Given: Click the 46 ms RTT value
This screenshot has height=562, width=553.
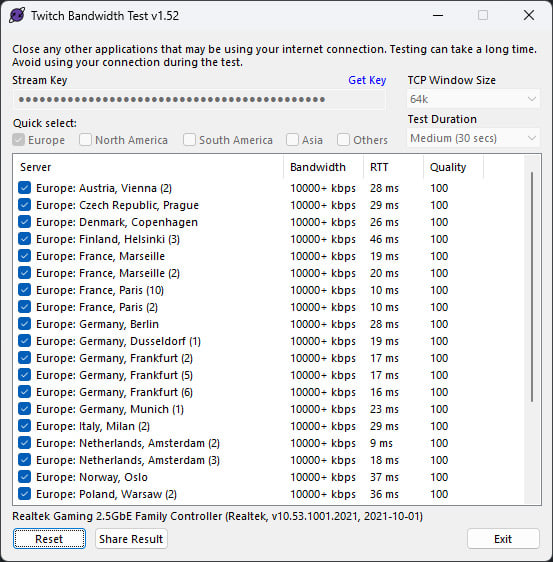Looking at the screenshot, I should click(384, 239).
